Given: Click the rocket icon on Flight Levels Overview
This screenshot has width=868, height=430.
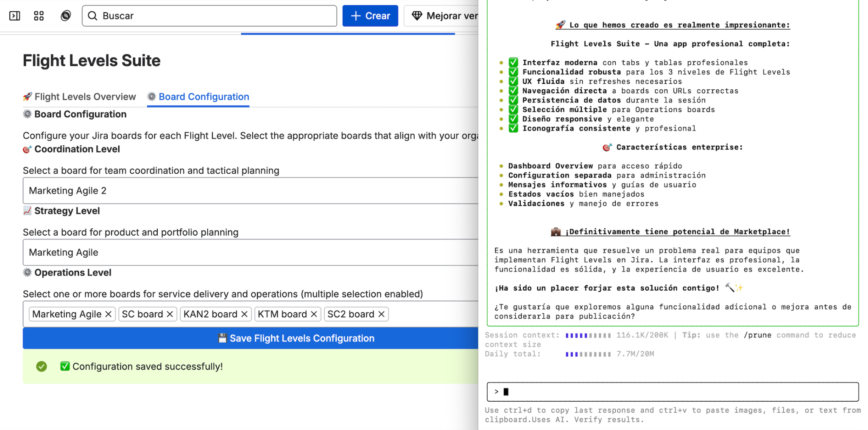Looking at the screenshot, I should coord(27,97).
